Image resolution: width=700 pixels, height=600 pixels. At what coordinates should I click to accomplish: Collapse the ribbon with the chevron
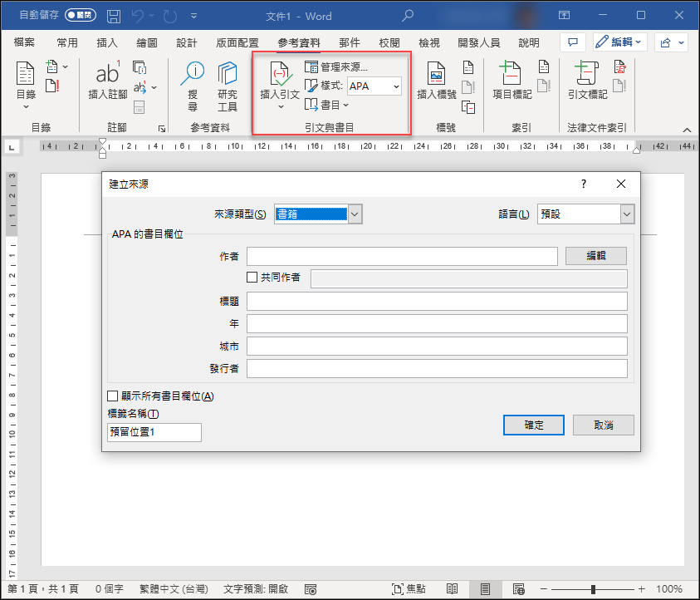tap(687, 130)
